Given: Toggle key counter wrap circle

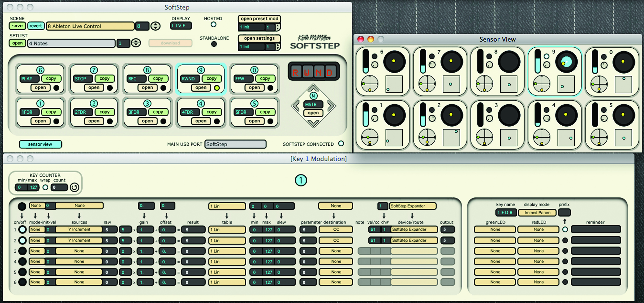Looking at the screenshot, I should click(x=45, y=187).
